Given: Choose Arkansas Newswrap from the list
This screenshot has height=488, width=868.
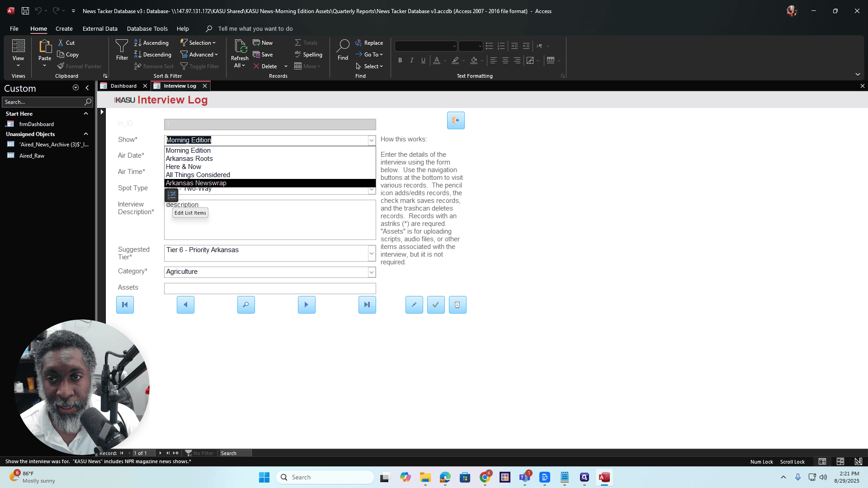Looking at the screenshot, I should tap(270, 183).
